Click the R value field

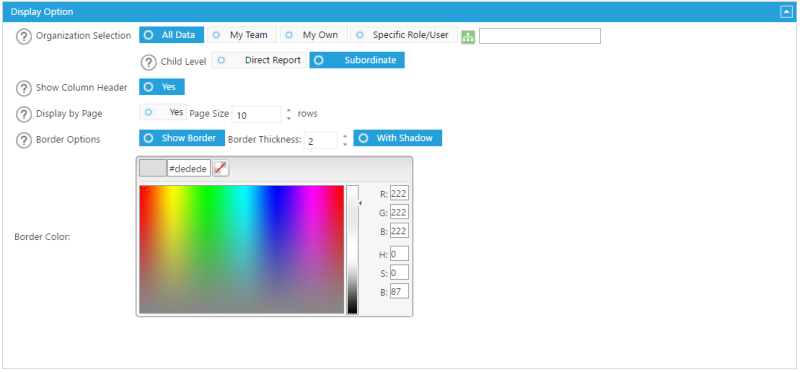[x=399, y=194]
